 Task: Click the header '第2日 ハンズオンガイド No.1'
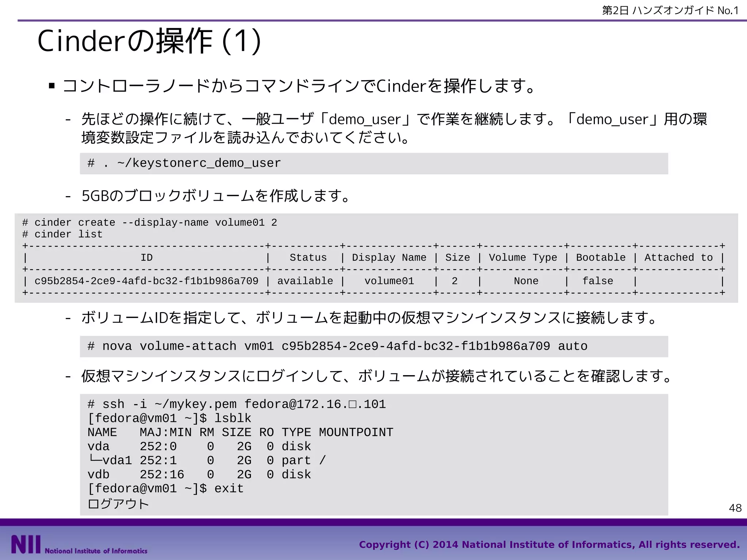[670, 11]
